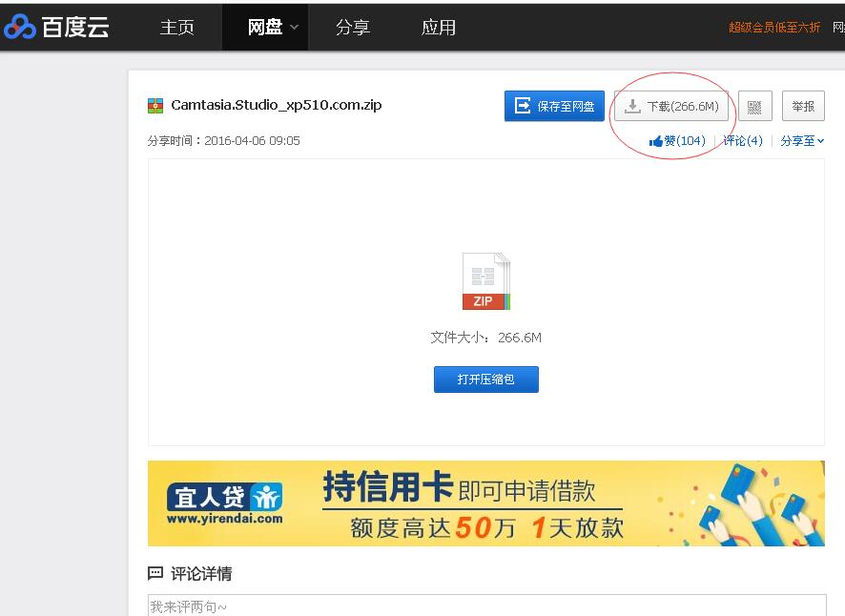The width and height of the screenshot is (845, 616).
Task: Open the 评论(4) comments link
Action: (x=743, y=140)
